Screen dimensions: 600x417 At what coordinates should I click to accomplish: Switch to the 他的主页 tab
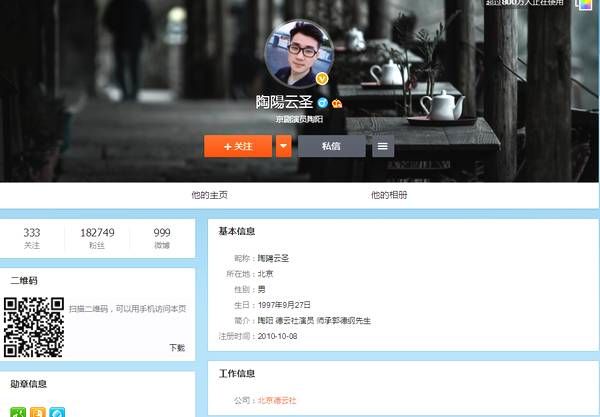(x=210, y=195)
